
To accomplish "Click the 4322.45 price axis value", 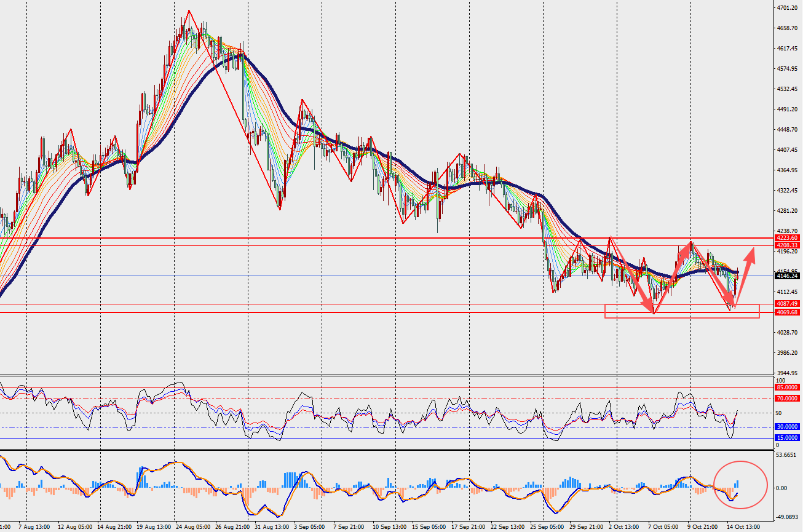I will pos(788,191).
